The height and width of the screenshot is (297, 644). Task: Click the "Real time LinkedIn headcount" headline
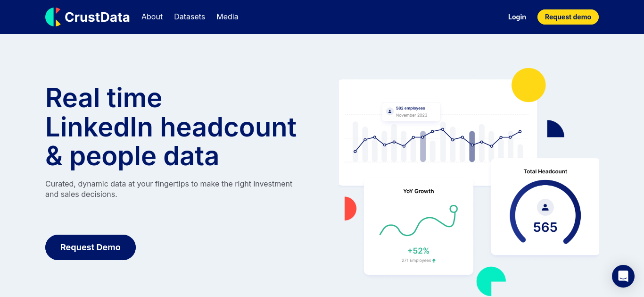point(171,127)
